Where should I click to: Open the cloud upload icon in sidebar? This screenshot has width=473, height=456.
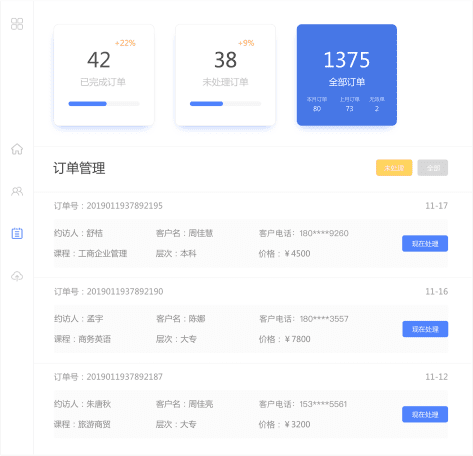pyautogui.click(x=17, y=276)
